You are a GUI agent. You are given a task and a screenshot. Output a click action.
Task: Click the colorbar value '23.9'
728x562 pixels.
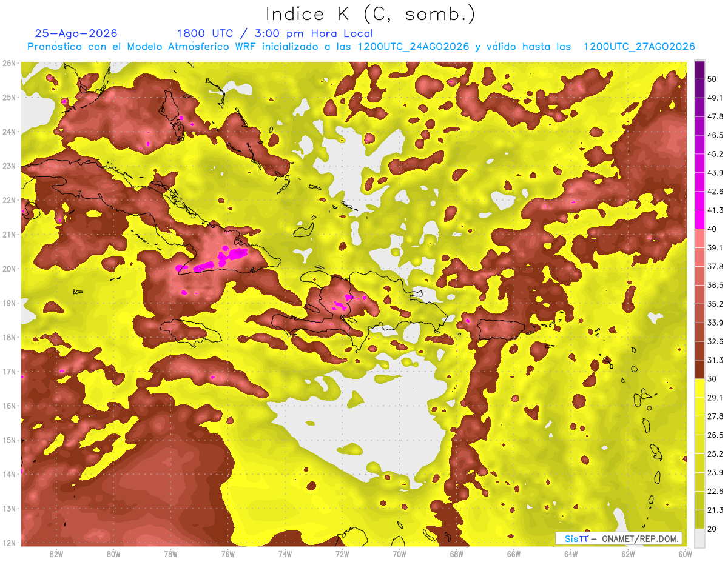pyautogui.click(x=716, y=473)
